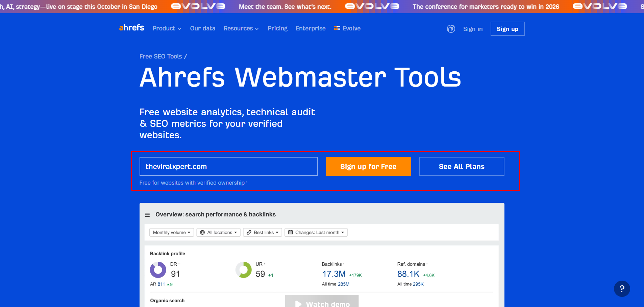Open the Monthly volume dropdown
This screenshot has width=644, height=307.
(x=171, y=232)
